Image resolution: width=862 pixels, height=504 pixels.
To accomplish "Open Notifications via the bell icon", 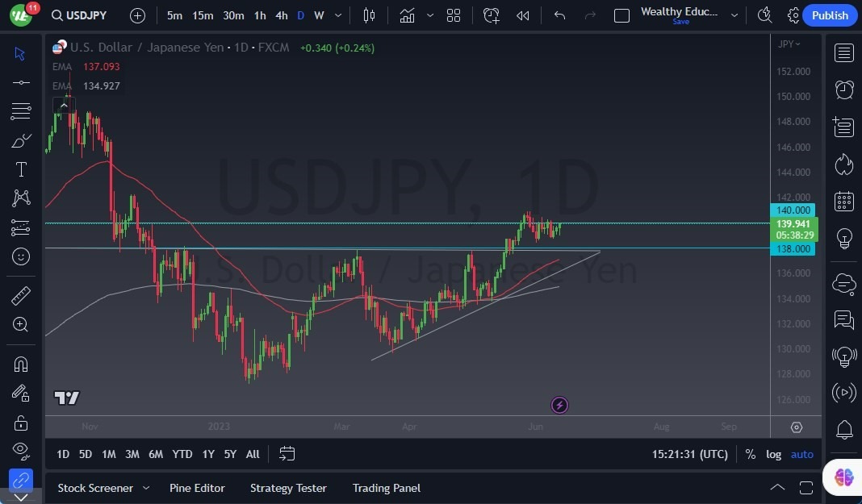I will 843,428.
